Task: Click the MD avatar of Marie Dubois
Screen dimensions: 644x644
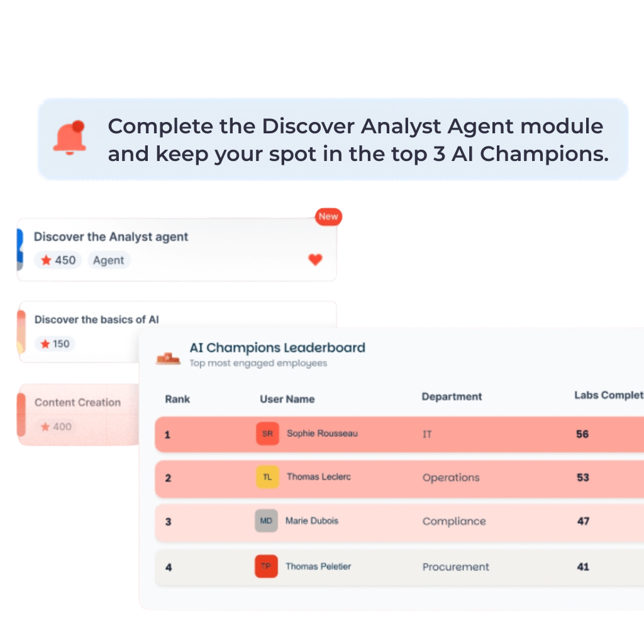Action: pos(266,521)
